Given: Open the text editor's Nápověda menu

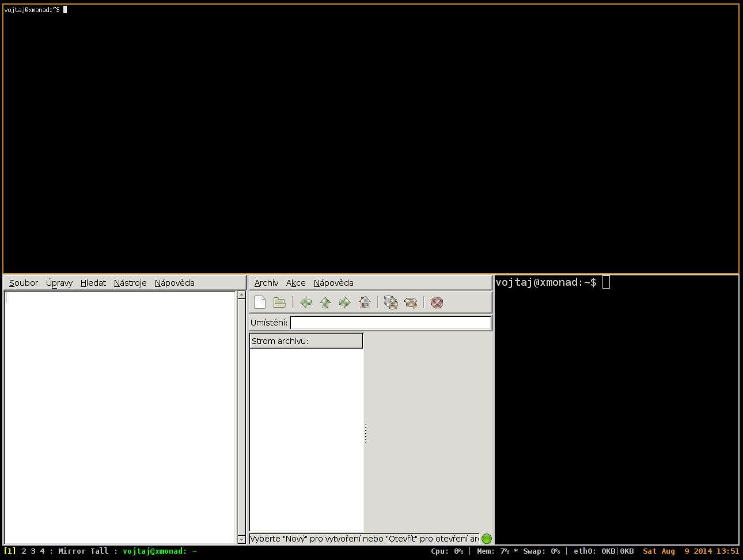Looking at the screenshot, I should pos(175,283).
